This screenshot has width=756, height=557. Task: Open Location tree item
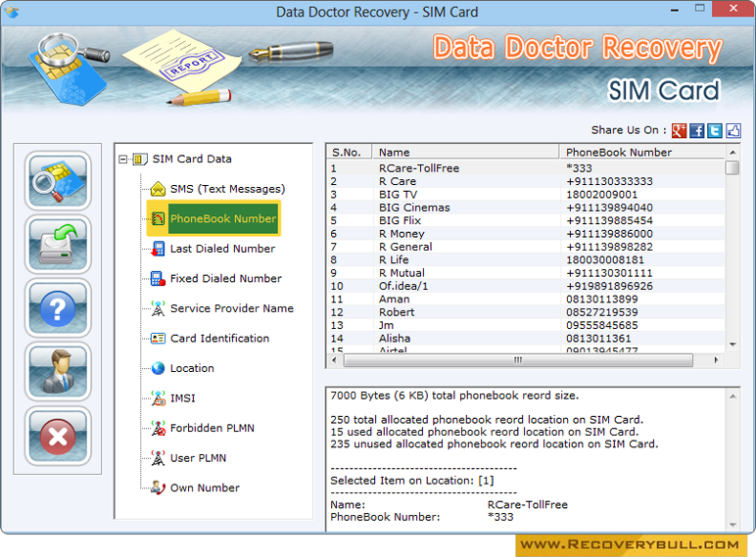point(192,368)
